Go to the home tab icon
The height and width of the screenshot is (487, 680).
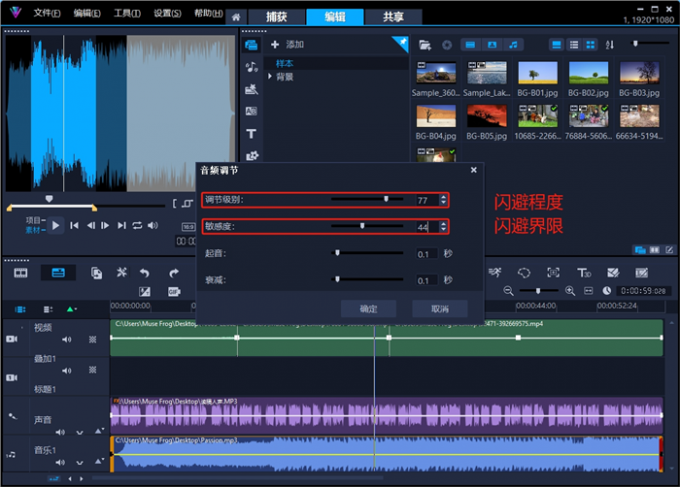[236, 17]
